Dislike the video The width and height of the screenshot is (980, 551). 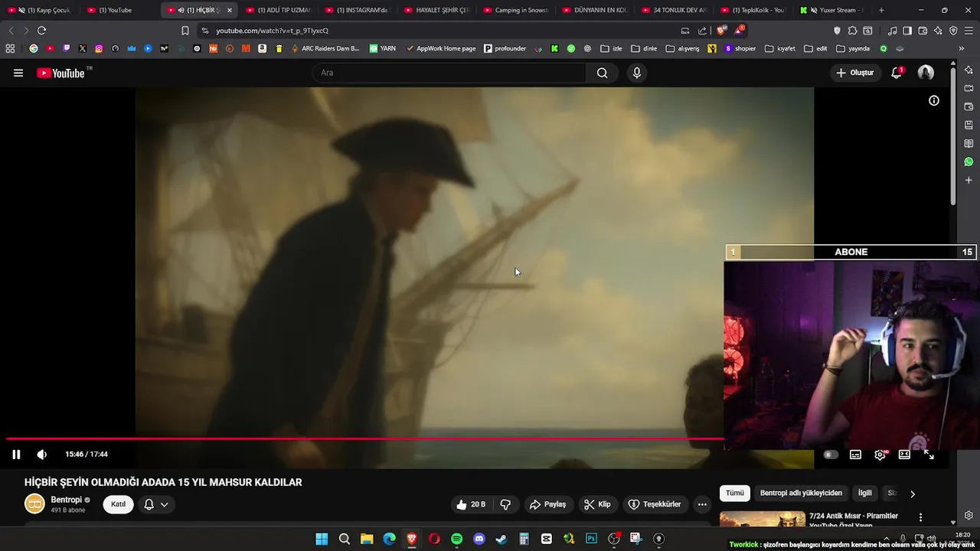pos(505,504)
